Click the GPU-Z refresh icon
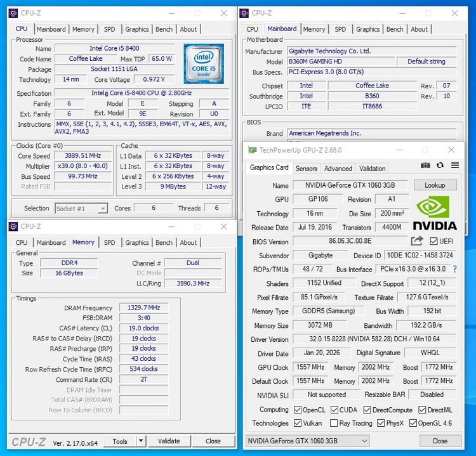This screenshot has height=456, width=476. click(440, 166)
